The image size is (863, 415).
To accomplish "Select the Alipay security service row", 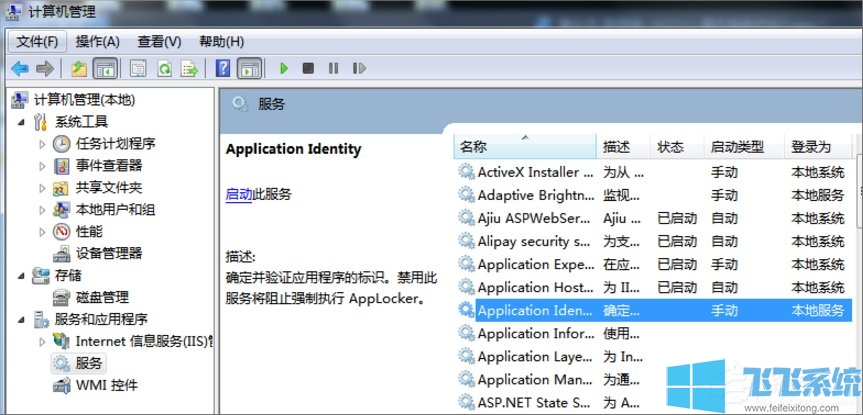I will point(532,241).
